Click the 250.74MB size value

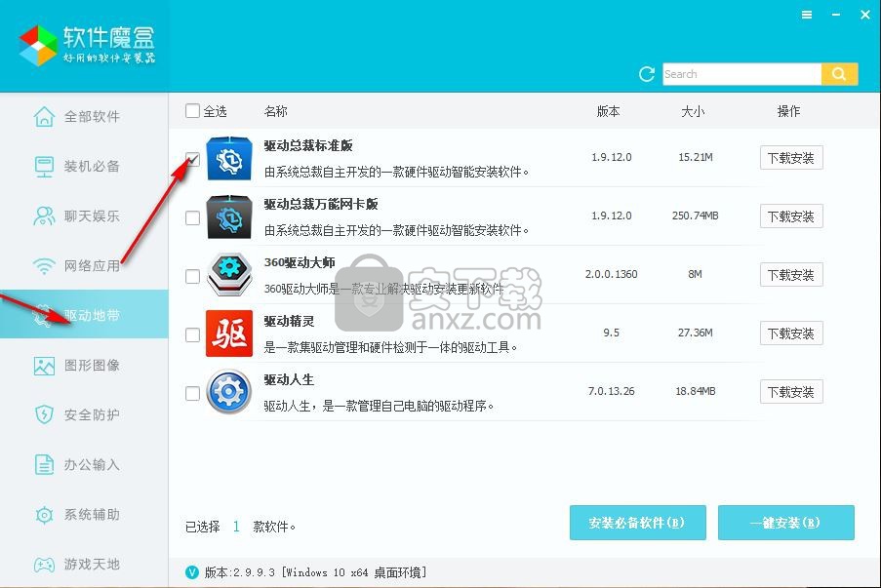coord(695,216)
